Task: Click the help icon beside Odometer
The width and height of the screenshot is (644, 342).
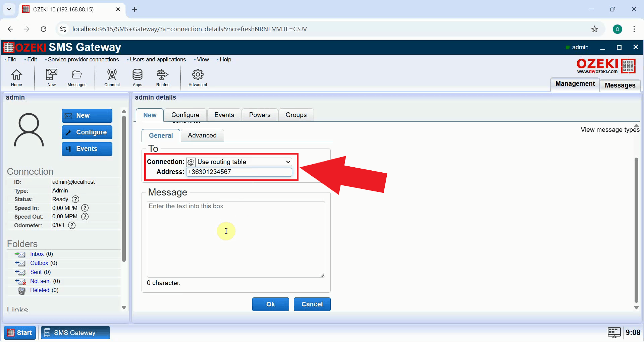Action: tap(72, 225)
